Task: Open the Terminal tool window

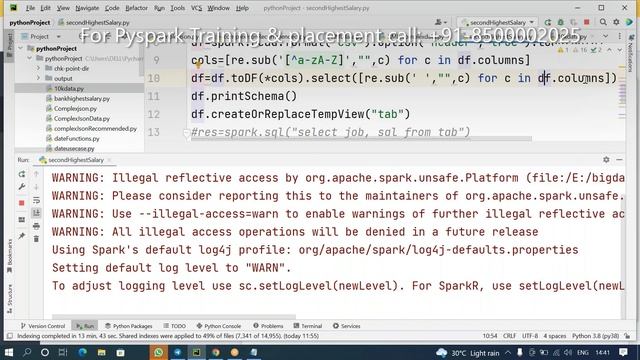Action: 308,326
